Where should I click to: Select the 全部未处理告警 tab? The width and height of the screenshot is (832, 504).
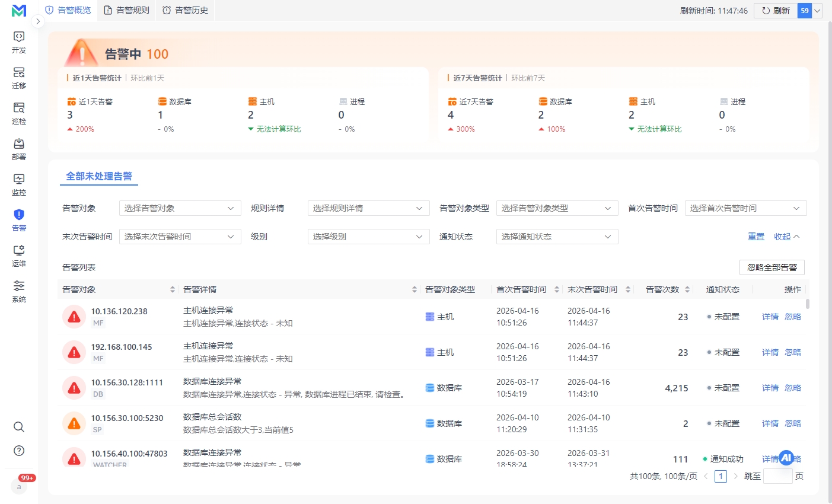point(99,176)
